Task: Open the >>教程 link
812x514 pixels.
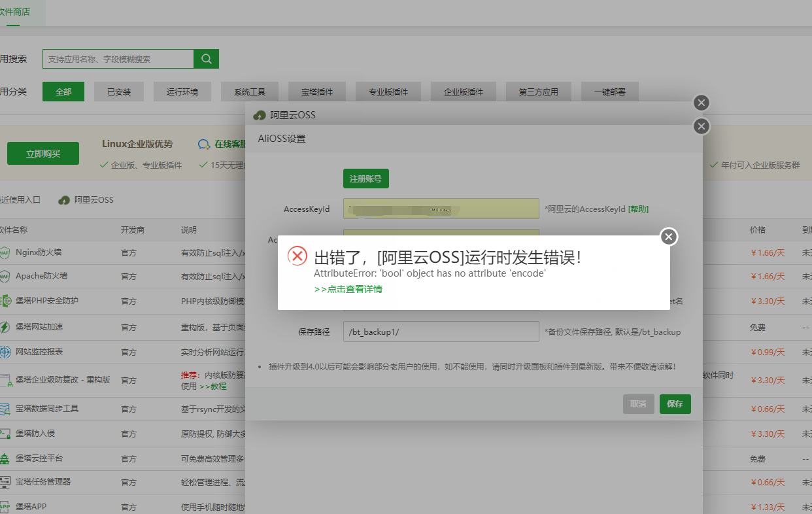Action: (212, 386)
